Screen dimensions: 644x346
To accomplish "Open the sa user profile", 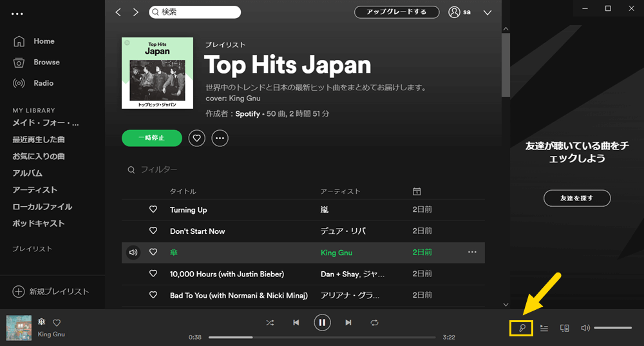I will tap(460, 12).
